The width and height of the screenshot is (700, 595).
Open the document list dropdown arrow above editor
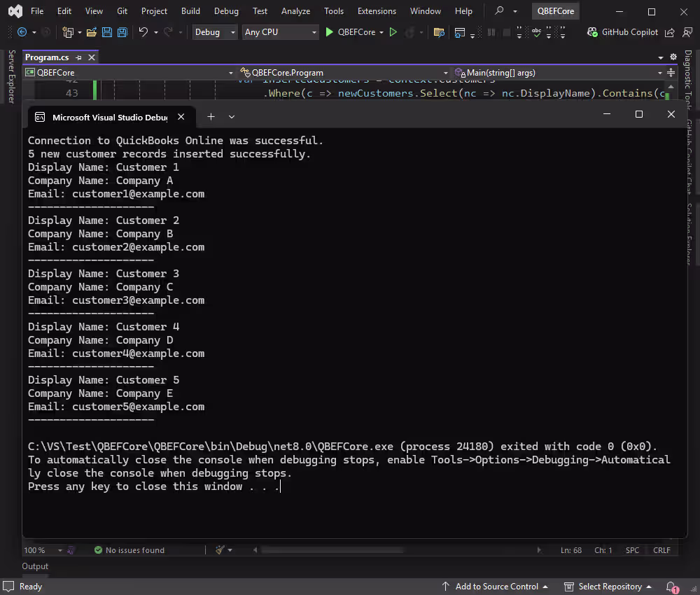point(661,57)
